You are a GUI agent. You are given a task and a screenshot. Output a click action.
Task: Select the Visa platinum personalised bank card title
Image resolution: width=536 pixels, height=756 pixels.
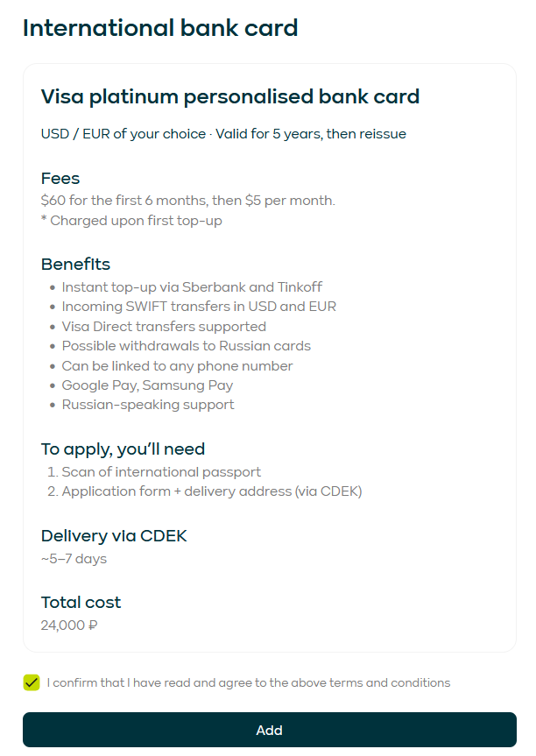click(230, 96)
